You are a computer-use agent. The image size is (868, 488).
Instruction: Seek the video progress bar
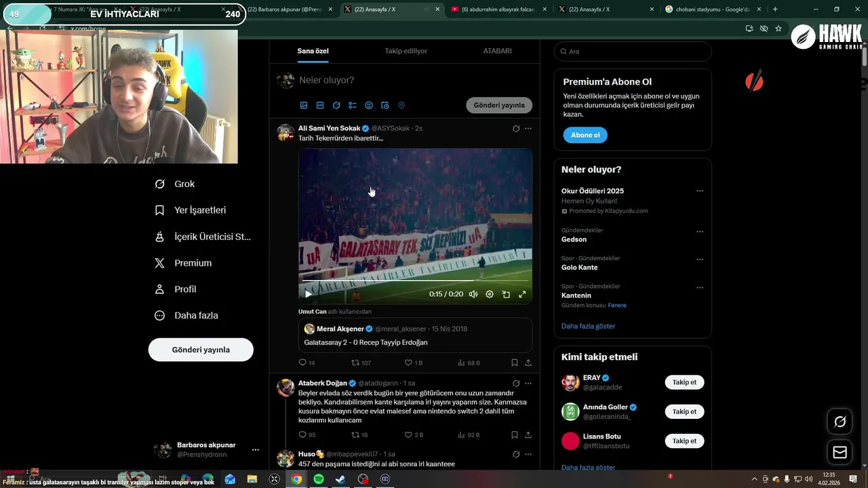tap(415, 280)
